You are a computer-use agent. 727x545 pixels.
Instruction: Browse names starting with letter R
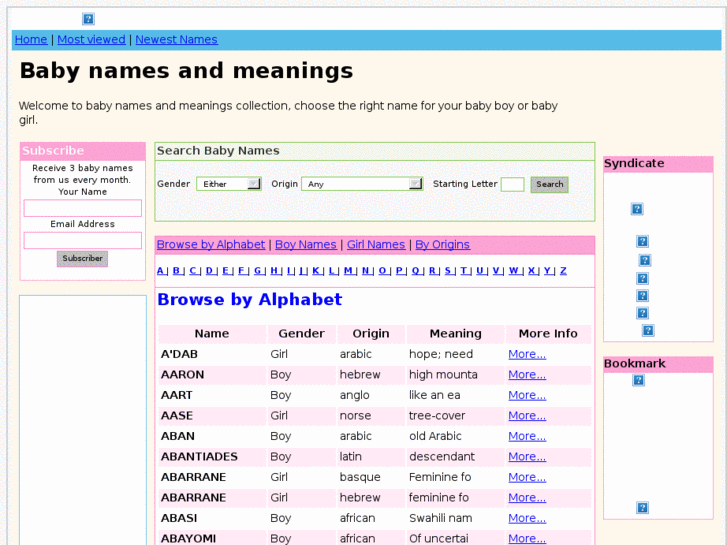(432, 270)
